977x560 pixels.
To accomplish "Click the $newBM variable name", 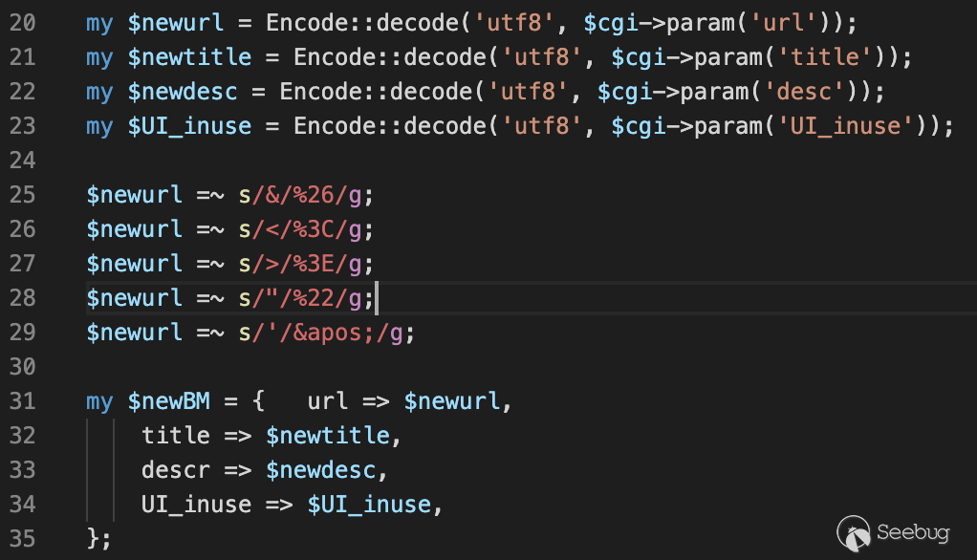I will coord(168,401).
